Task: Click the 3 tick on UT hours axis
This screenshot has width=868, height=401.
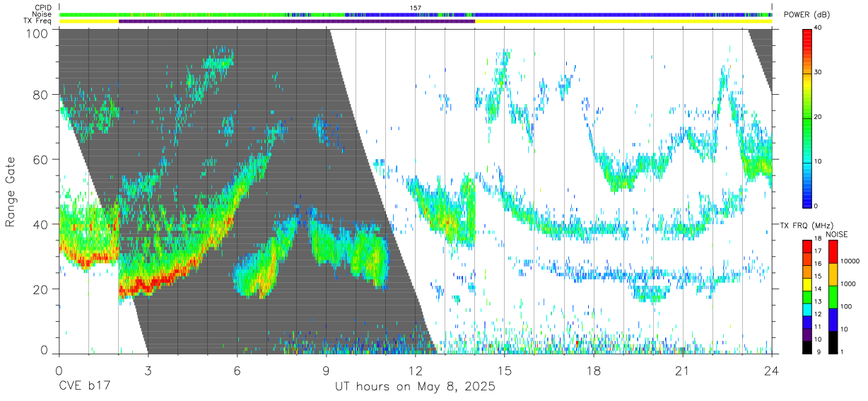Action: point(148,371)
